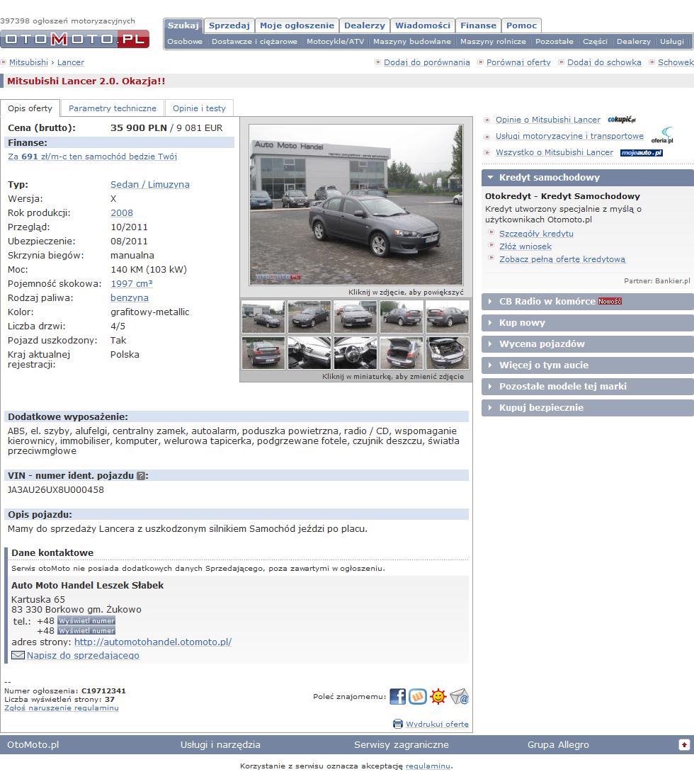Share via the orange Wykop icon
The image size is (694, 784).
(418, 696)
